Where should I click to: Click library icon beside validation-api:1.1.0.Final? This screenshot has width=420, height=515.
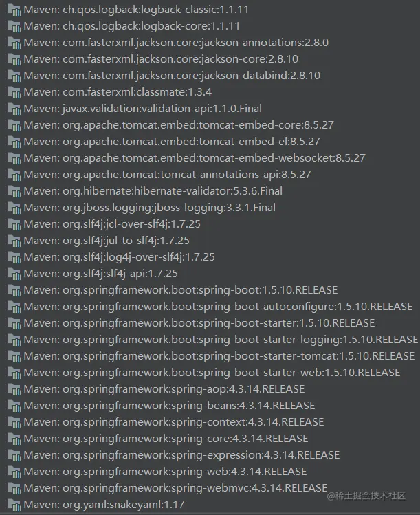(14, 109)
